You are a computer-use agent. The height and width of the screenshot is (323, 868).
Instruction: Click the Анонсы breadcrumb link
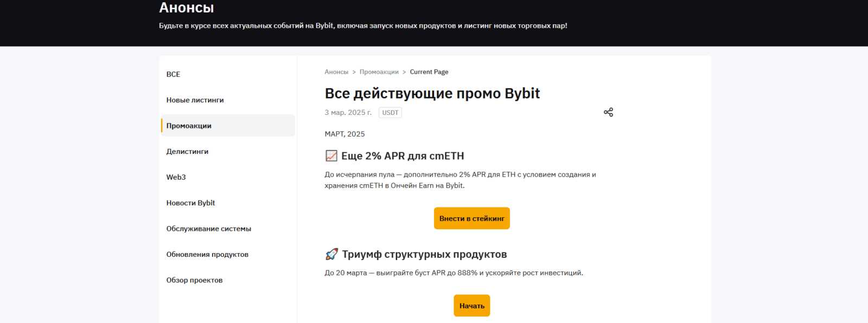(336, 72)
